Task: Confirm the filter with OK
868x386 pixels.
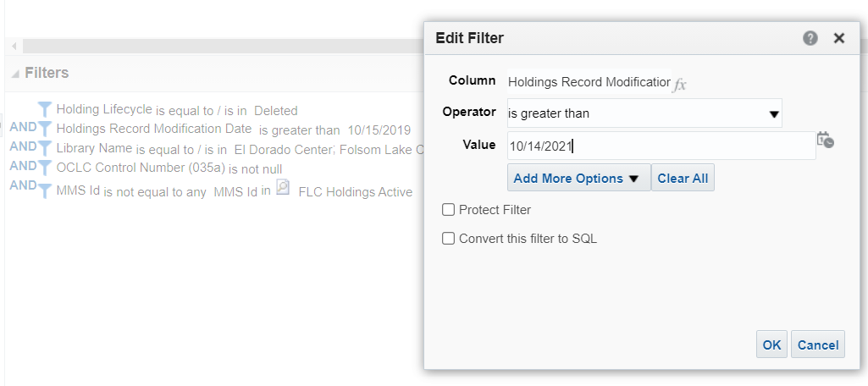Action: 771,345
